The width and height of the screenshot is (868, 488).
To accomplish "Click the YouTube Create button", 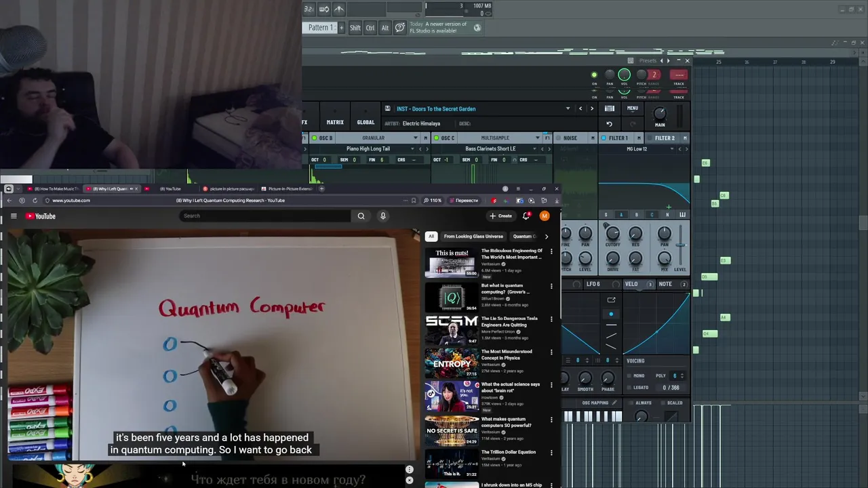I will 500,216.
